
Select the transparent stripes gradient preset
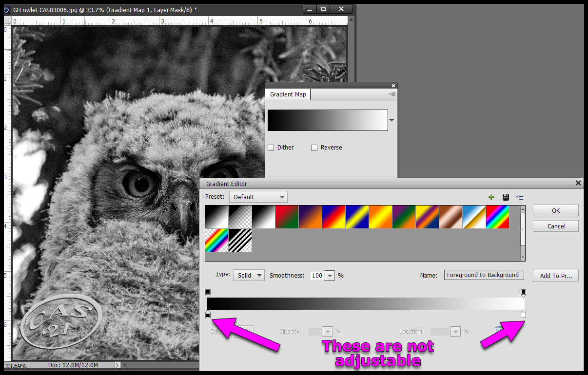click(x=240, y=241)
